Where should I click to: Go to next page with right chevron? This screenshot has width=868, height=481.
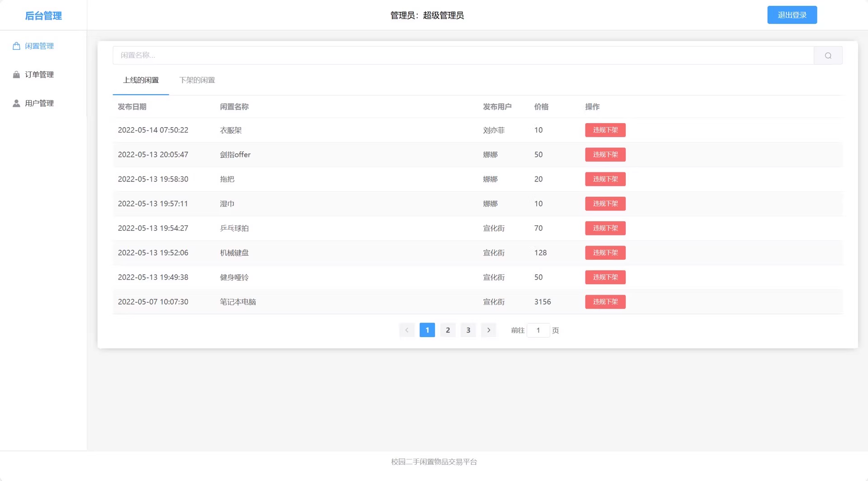point(488,330)
